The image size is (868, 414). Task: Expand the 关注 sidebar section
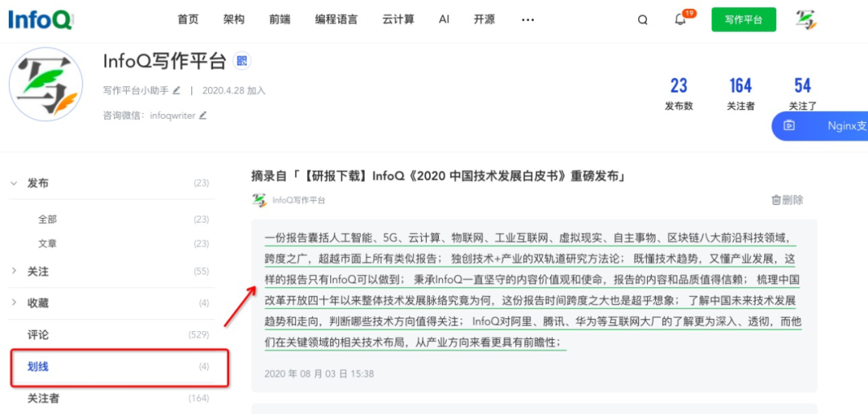pyautogui.click(x=14, y=271)
